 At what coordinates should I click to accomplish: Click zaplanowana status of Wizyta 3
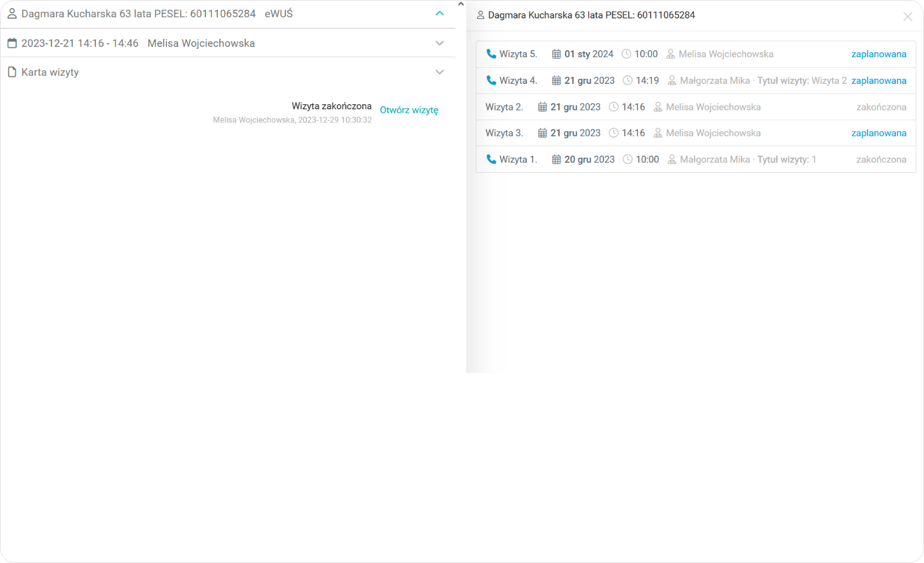(879, 133)
